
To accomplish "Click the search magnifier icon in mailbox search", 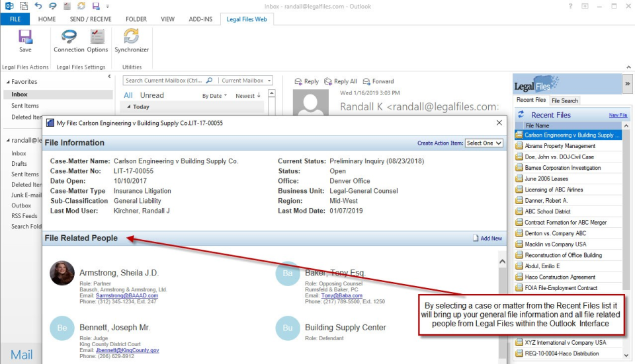I will pos(210,81).
